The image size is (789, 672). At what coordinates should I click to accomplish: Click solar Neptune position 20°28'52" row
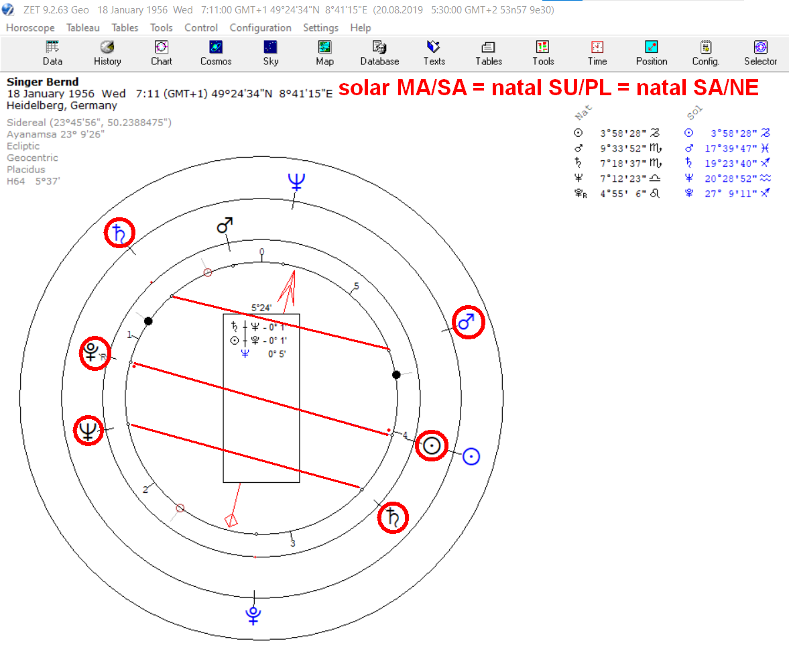(727, 178)
